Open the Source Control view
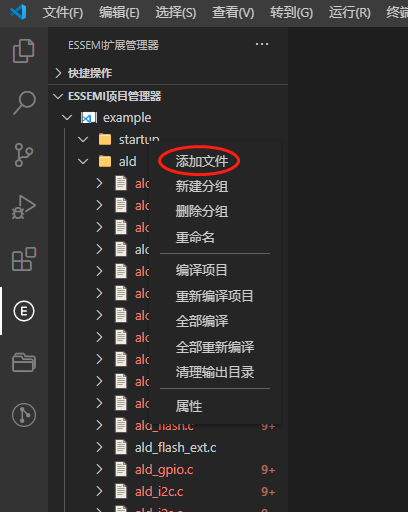Screen dimensions: 408x512 click(x=24, y=155)
